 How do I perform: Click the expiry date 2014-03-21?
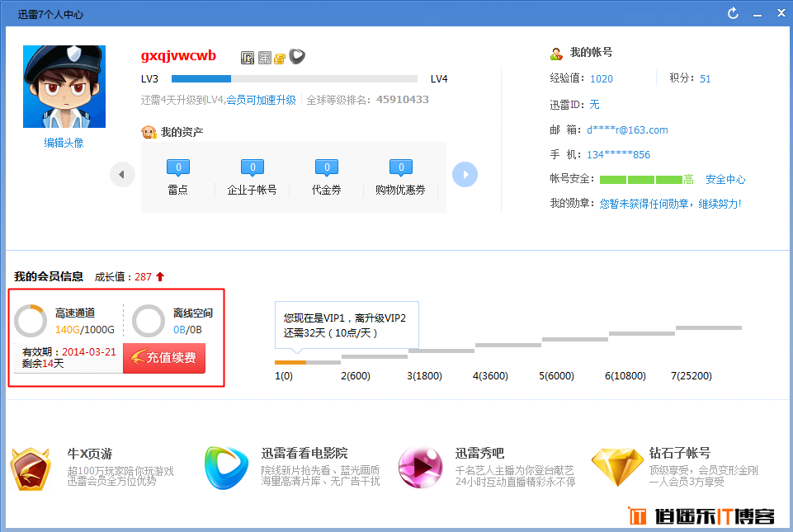pyautogui.click(x=89, y=352)
